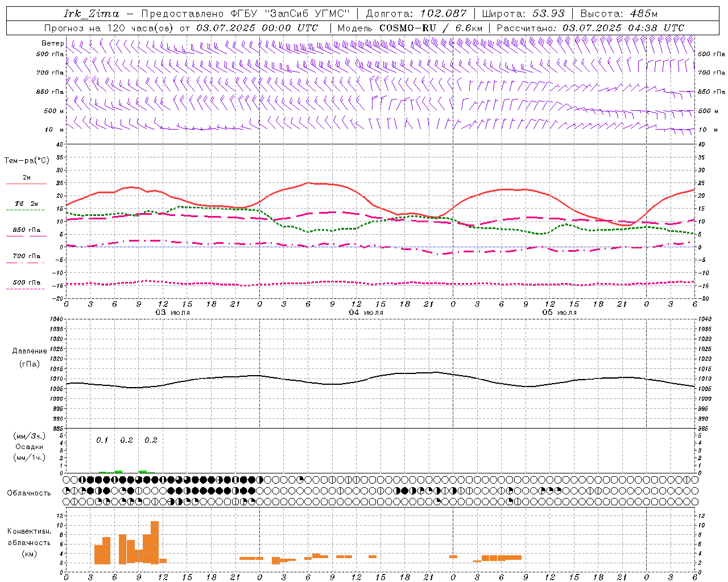Click the 'Td 2м' dew point legend entry
Image resolution: width=728 pixels, height=582 pixels.
[27, 203]
